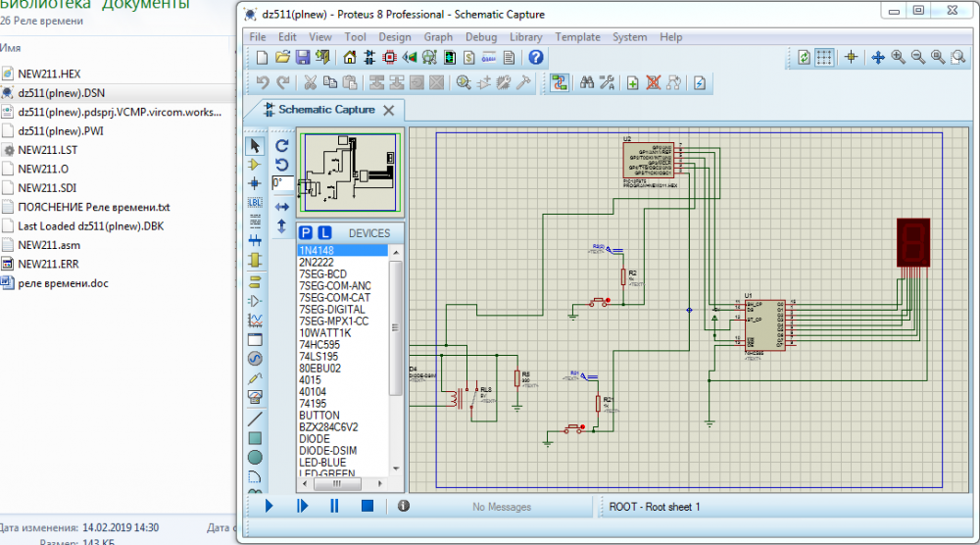The image size is (980, 545).
Task: Toggle the grid display button
Action: [x=825, y=58]
